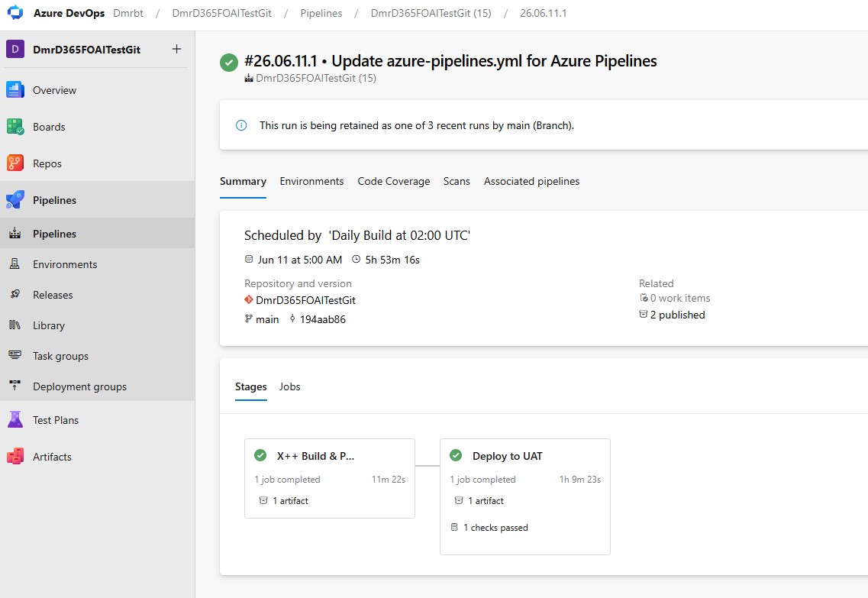Open 1 artifact in Deploy to UAT stage
Screen dimensions: 868x598
[486, 500]
